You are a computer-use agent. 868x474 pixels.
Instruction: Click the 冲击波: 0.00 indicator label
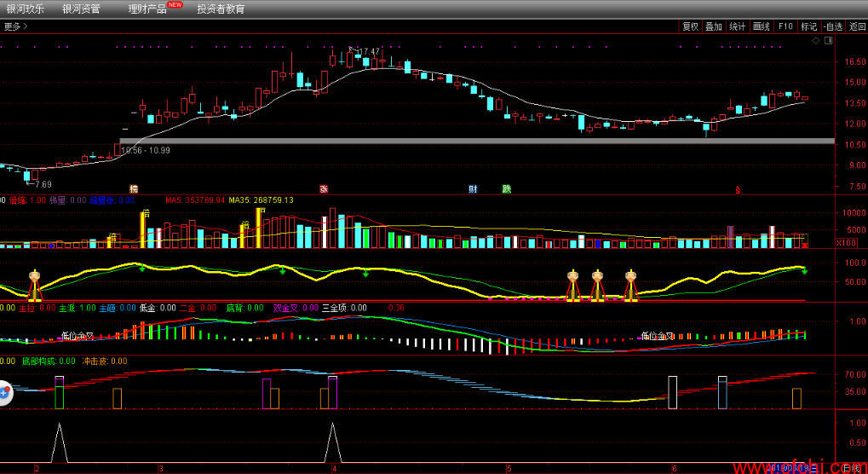tap(105, 361)
